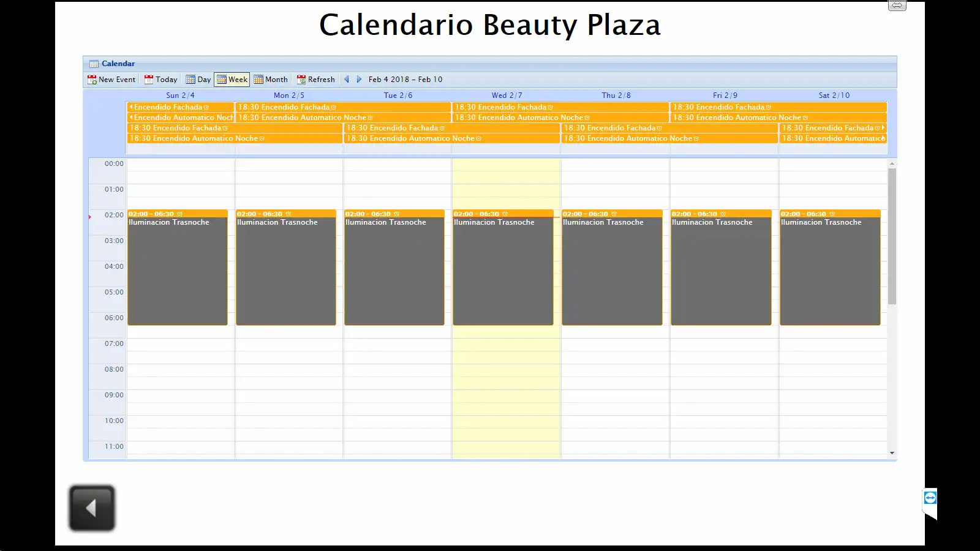980x551 pixels.
Task: Open Saturday's Iluminacion Trasnoche event
Action: coord(829,269)
